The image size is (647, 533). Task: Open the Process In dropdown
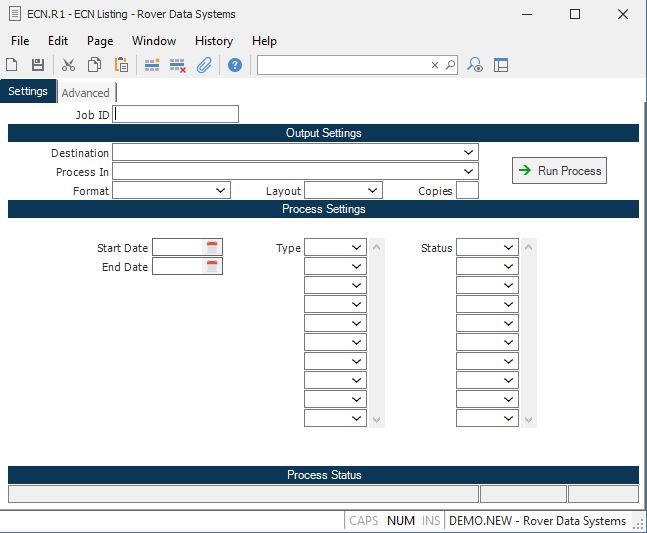(x=469, y=171)
